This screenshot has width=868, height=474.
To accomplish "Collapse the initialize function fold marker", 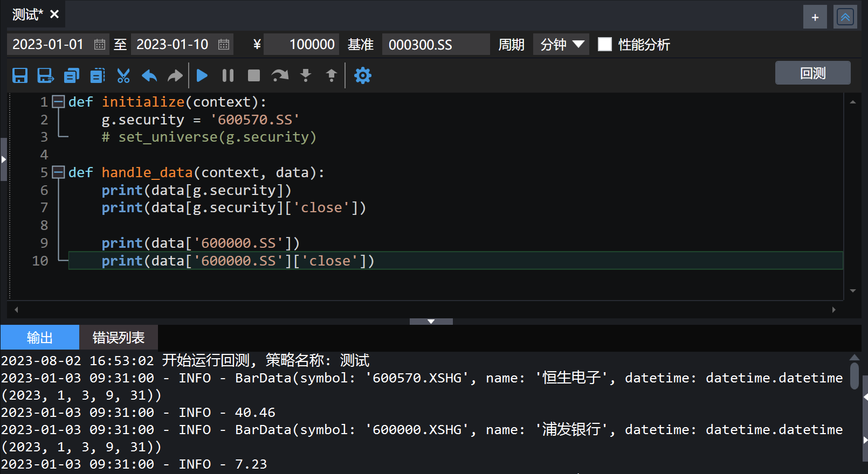I will pos(58,102).
